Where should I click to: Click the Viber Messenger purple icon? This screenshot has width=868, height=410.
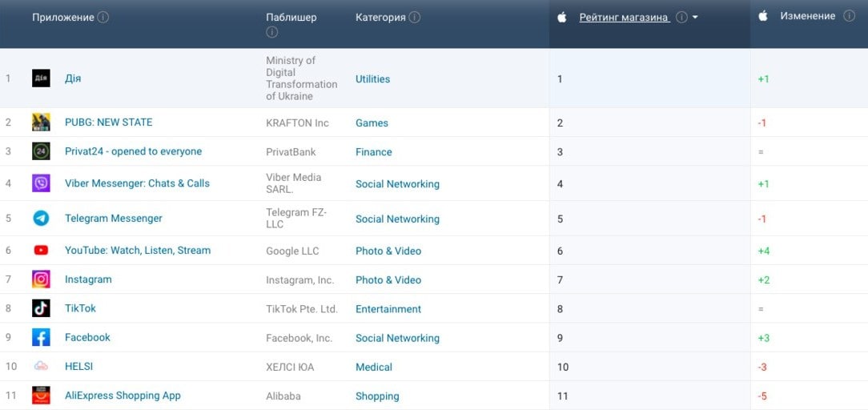click(x=41, y=183)
